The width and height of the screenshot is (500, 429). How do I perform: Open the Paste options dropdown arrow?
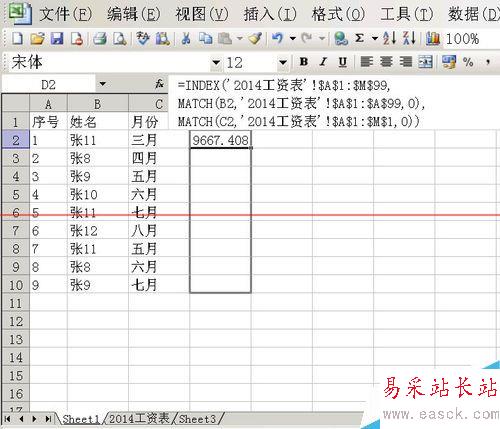239,39
